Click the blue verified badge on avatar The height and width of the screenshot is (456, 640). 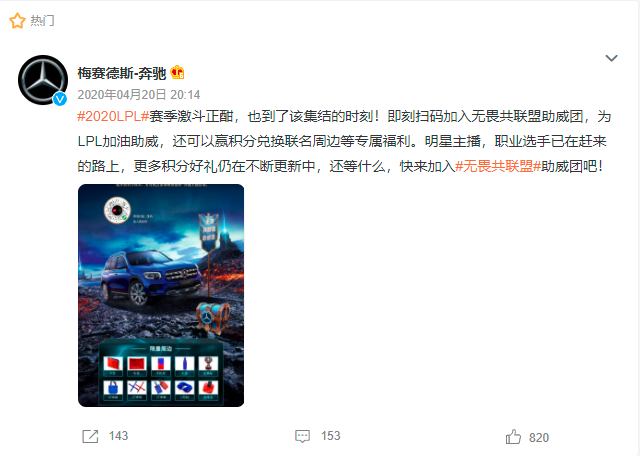pos(60,99)
